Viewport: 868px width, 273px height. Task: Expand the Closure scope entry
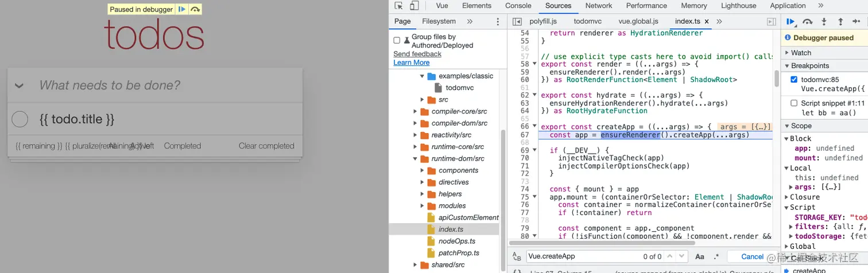pos(786,197)
